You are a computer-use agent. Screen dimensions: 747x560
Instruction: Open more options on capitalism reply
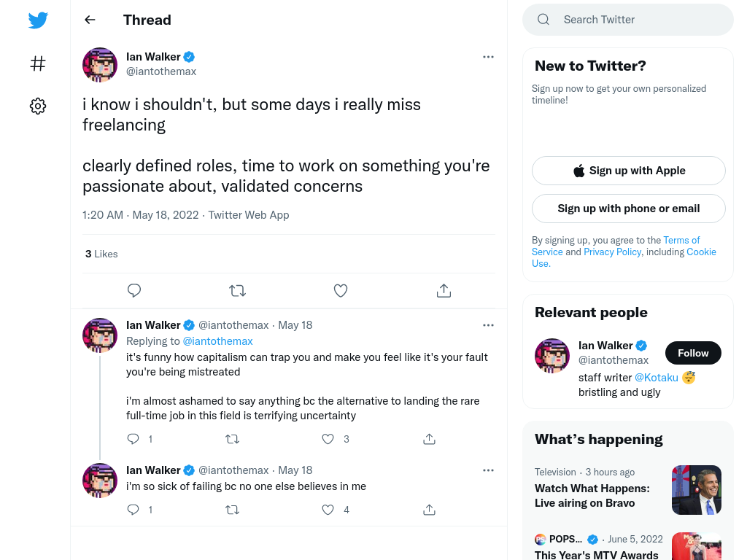488,325
